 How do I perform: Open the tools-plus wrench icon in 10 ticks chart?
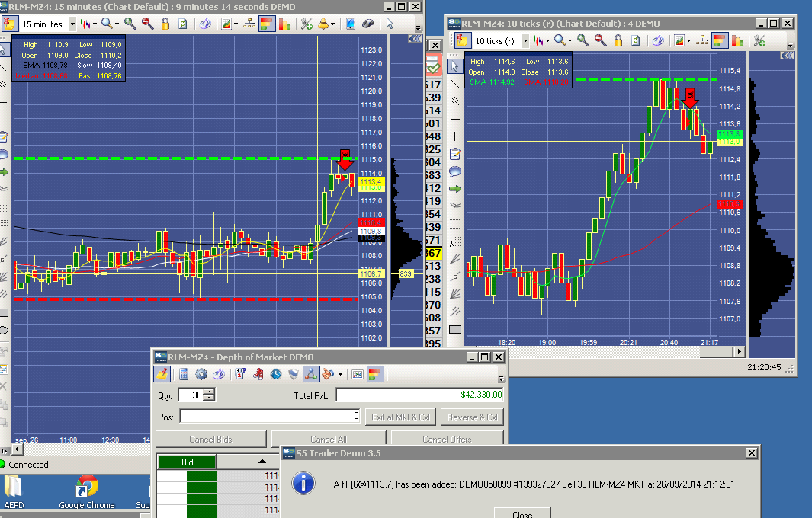[x=759, y=40]
